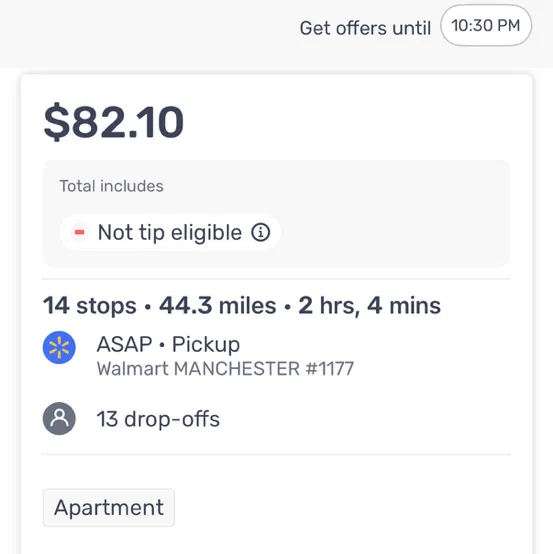The width and height of the screenshot is (553, 554).
Task: Tap the 2 hrs, 4 mins duration
Action: click(x=370, y=305)
